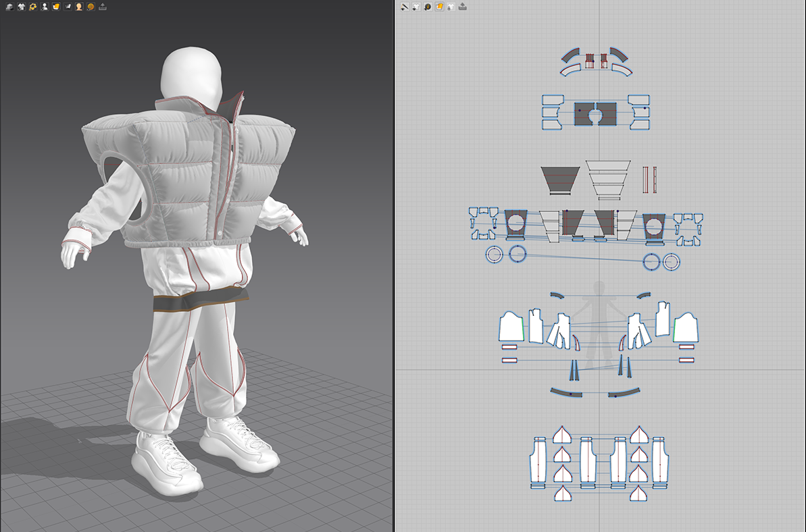Toggle the 2D info display icon

428,7
